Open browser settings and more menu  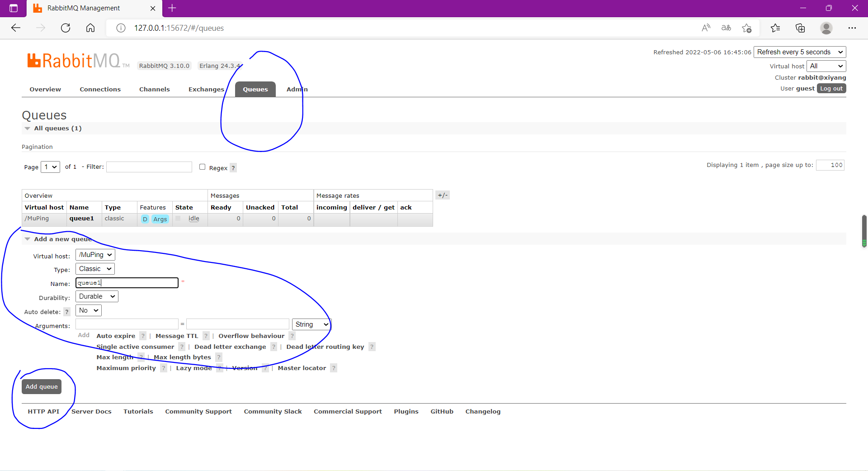tap(852, 28)
